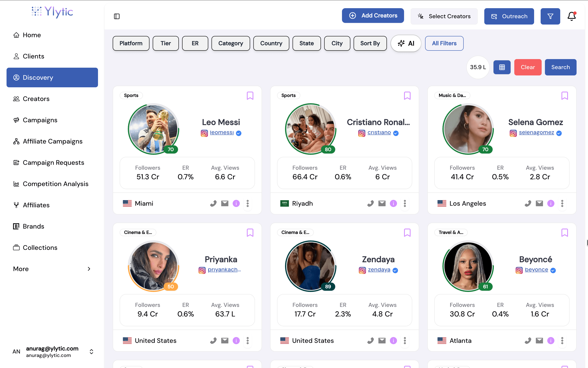Show info for Leo Messi card
This screenshot has height=368, width=588.
[236, 203]
